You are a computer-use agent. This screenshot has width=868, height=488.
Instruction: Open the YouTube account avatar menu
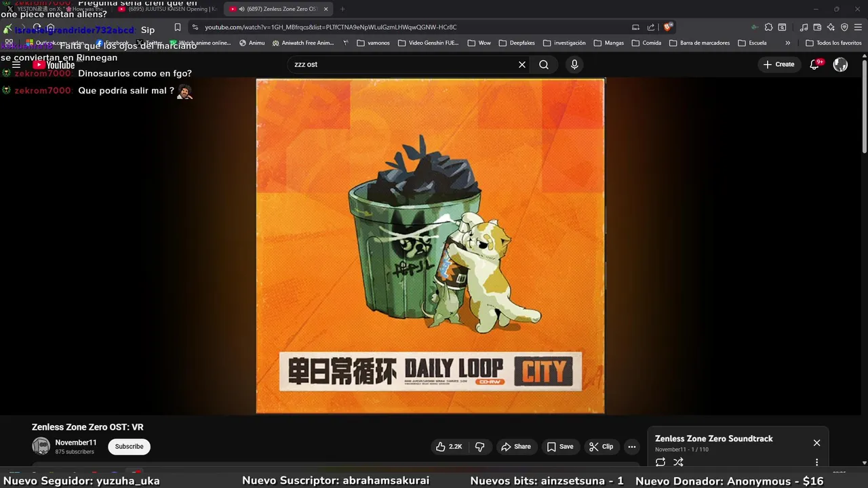(x=840, y=64)
